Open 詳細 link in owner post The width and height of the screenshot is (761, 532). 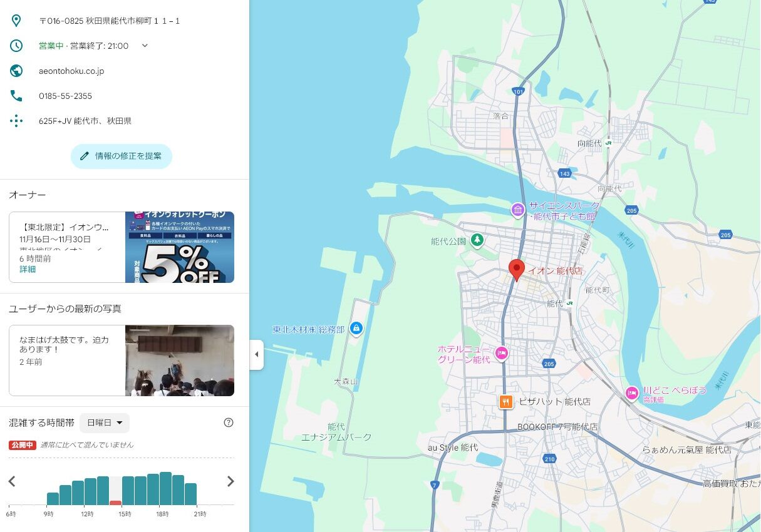click(x=28, y=269)
